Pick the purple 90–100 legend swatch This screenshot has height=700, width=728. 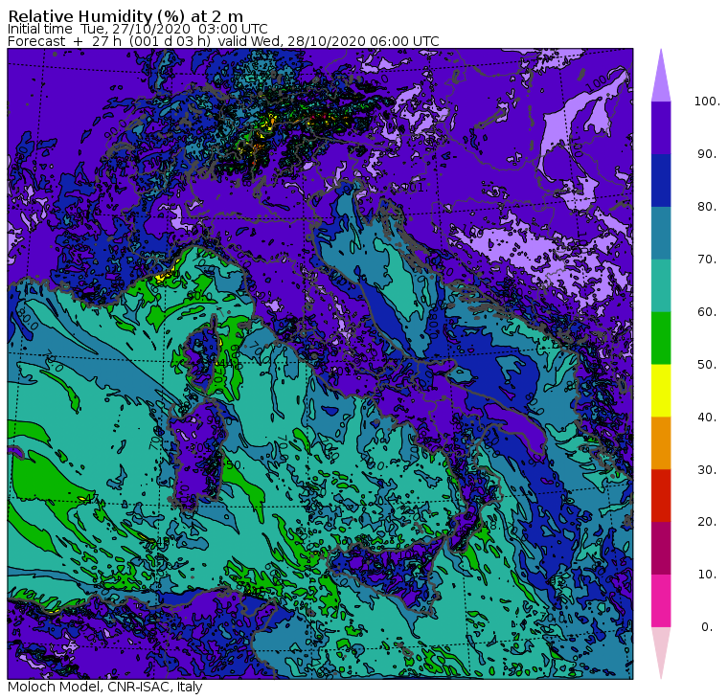[661, 127]
